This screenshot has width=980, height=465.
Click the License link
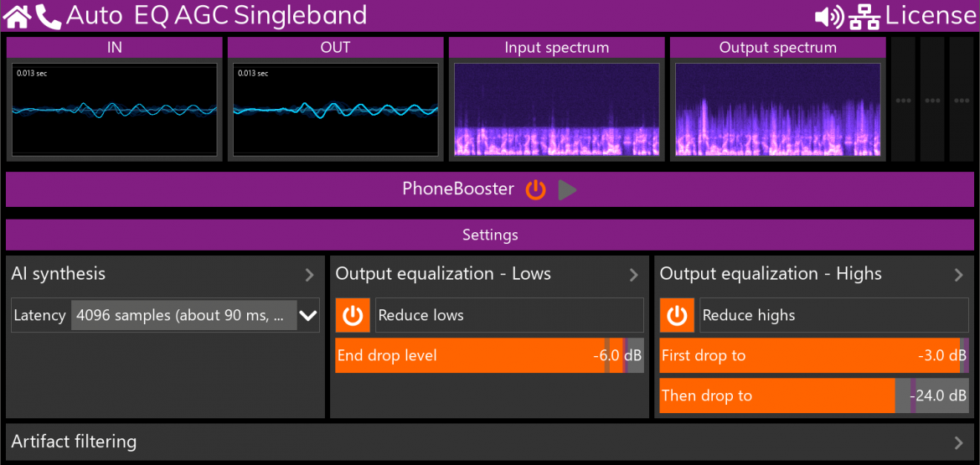coord(931,15)
